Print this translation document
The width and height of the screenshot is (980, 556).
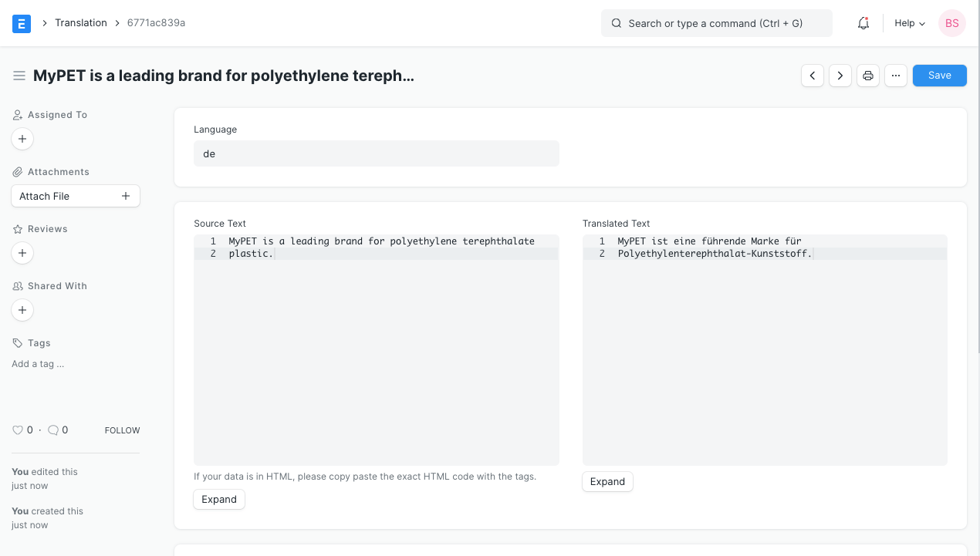868,76
